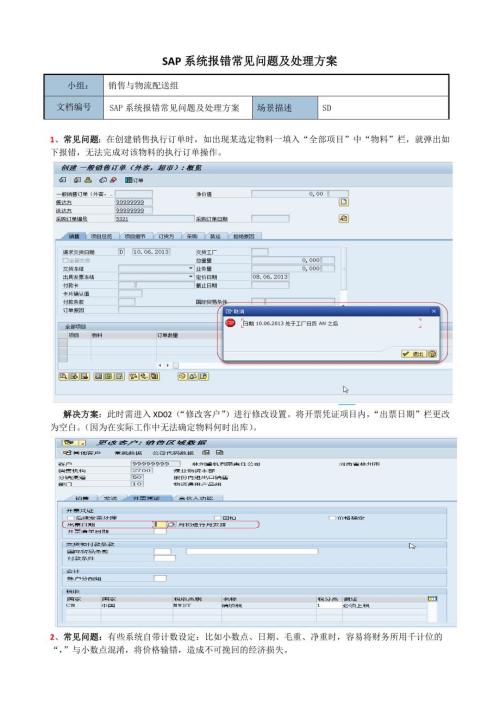The image size is (500, 707).
Task: Open the 拒绝原因 tab
Action: pos(243,236)
